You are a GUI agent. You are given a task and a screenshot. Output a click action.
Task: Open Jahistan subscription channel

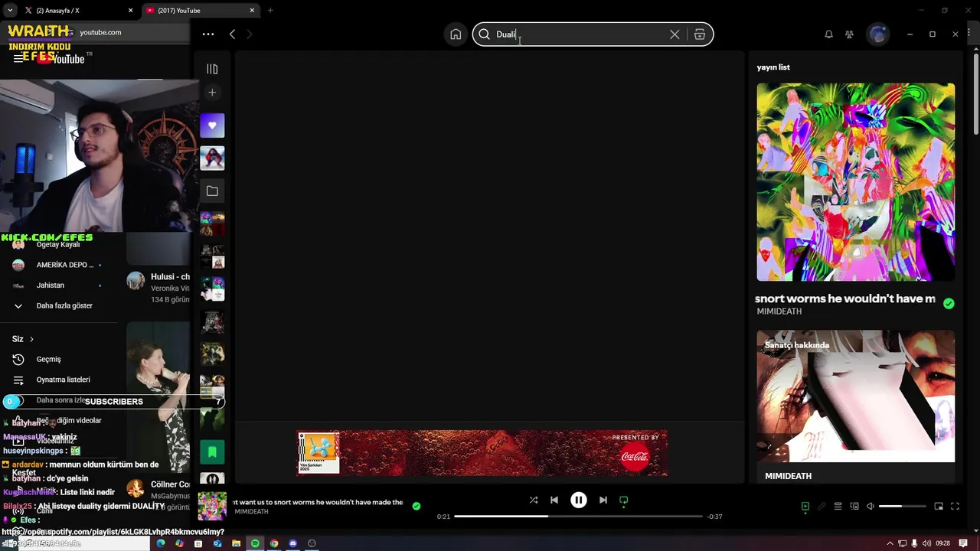click(x=51, y=285)
